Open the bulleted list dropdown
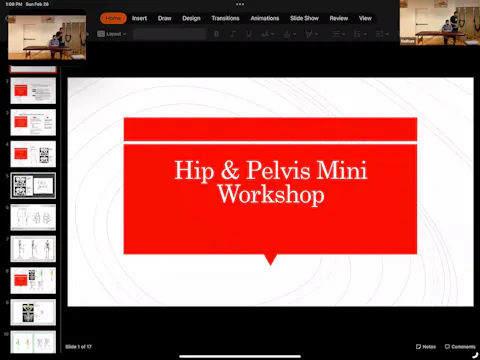This screenshot has width=480, height=360. click(338, 34)
